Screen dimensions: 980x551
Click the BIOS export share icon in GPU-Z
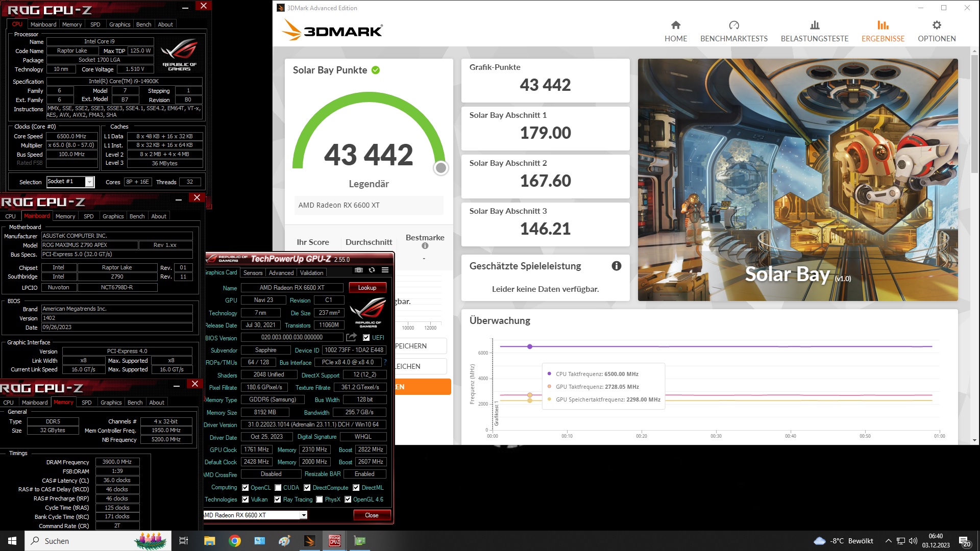coord(351,337)
